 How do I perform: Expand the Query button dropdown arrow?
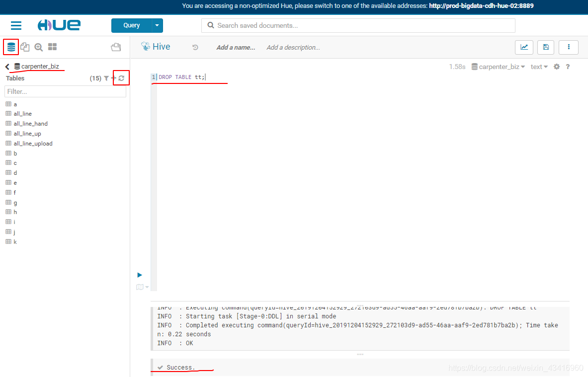click(x=157, y=25)
